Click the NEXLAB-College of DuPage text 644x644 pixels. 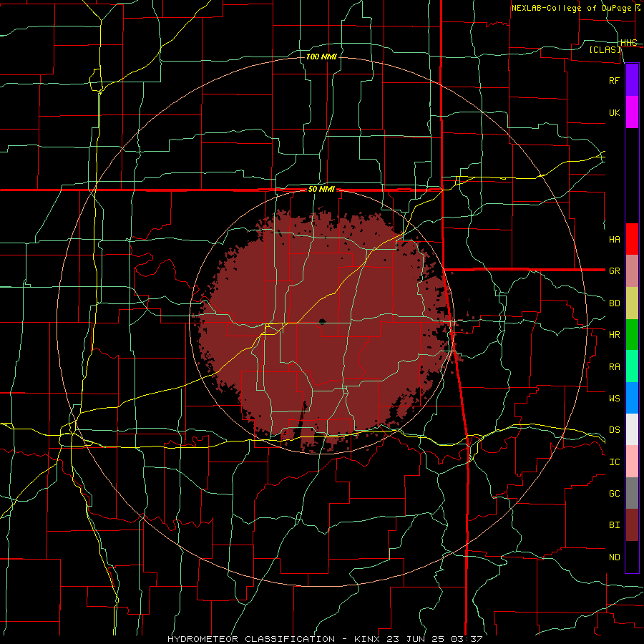(x=571, y=8)
